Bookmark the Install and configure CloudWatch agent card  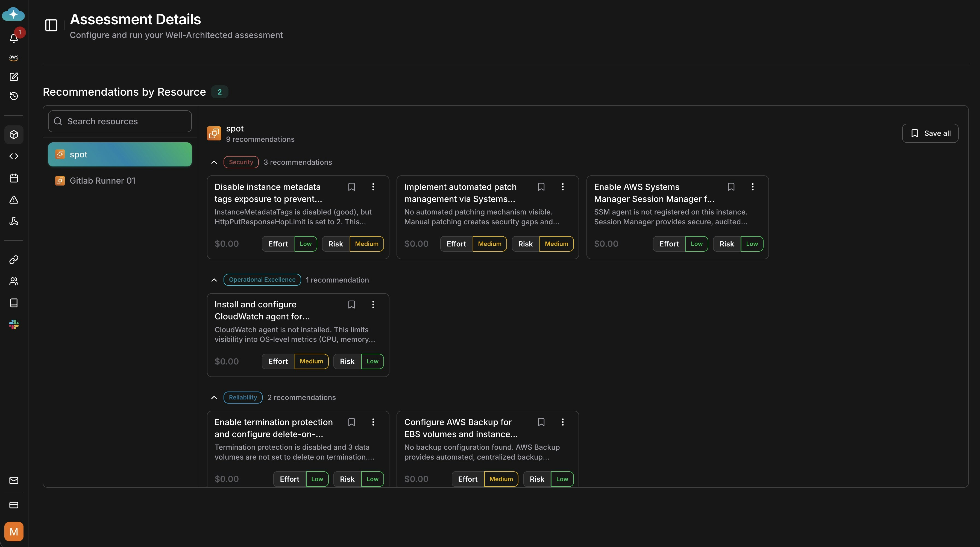tap(351, 304)
